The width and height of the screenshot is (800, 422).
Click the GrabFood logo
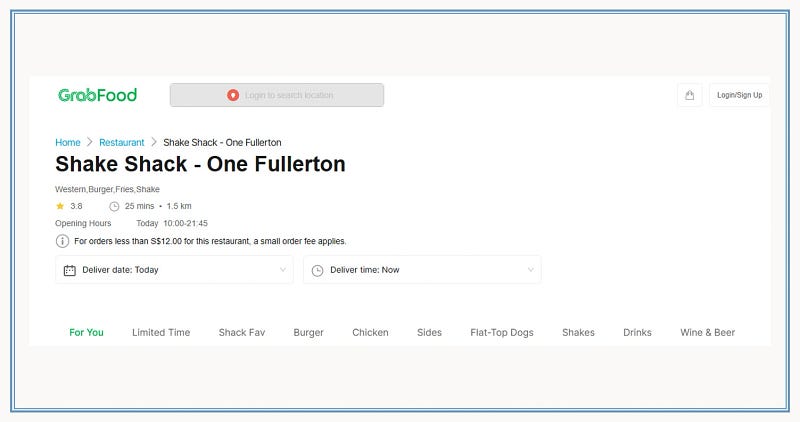pyautogui.click(x=97, y=95)
